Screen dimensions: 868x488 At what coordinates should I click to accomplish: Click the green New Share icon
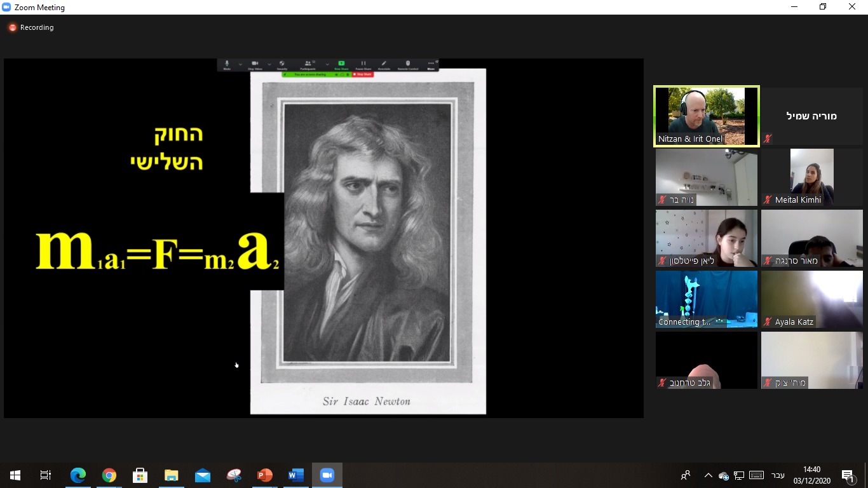(341, 65)
